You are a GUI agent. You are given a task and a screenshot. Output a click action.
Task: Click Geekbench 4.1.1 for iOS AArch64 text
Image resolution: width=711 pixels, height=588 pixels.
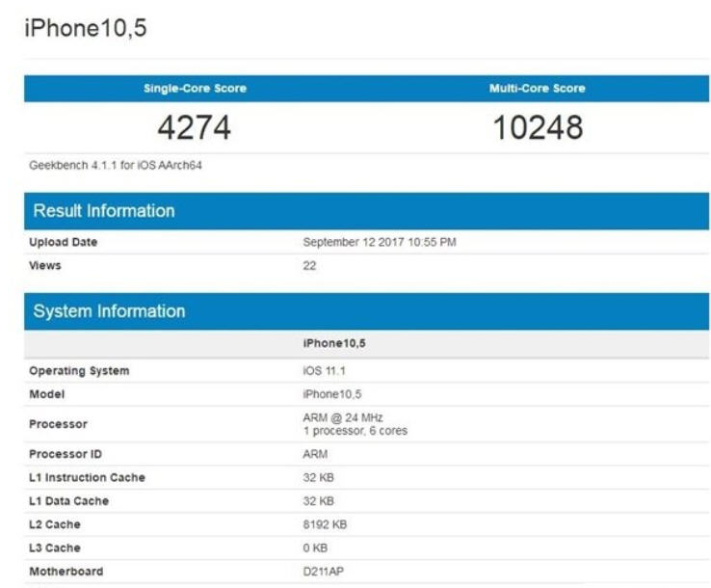[116, 165]
